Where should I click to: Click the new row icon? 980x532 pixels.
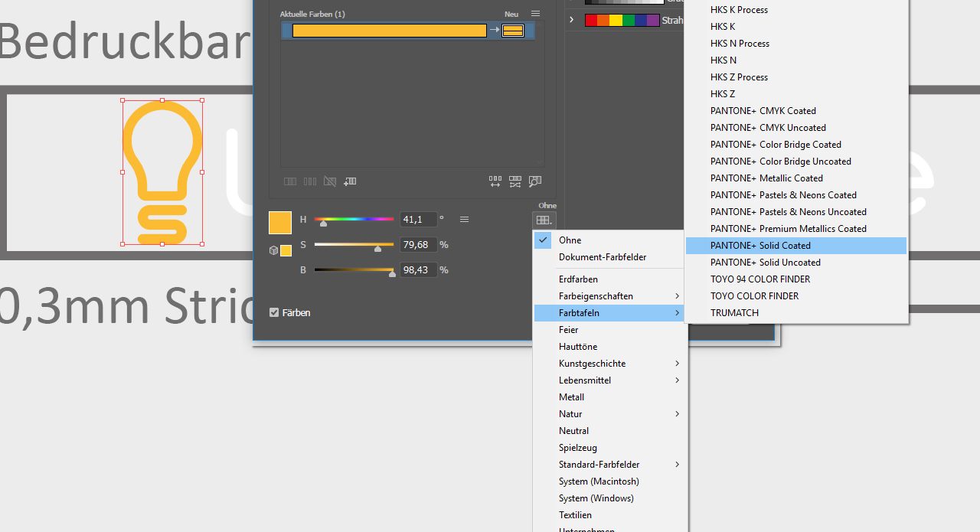point(350,181)
